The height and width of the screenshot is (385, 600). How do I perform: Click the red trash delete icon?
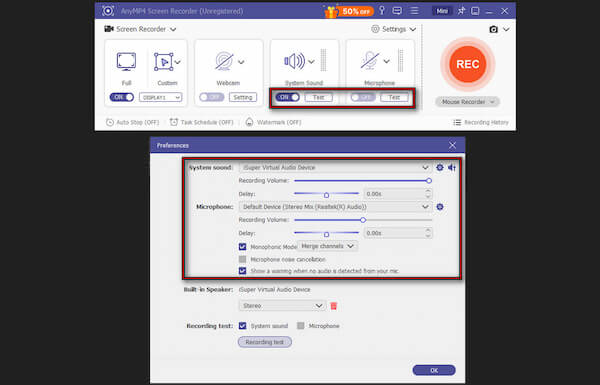(x=334, y=306)
